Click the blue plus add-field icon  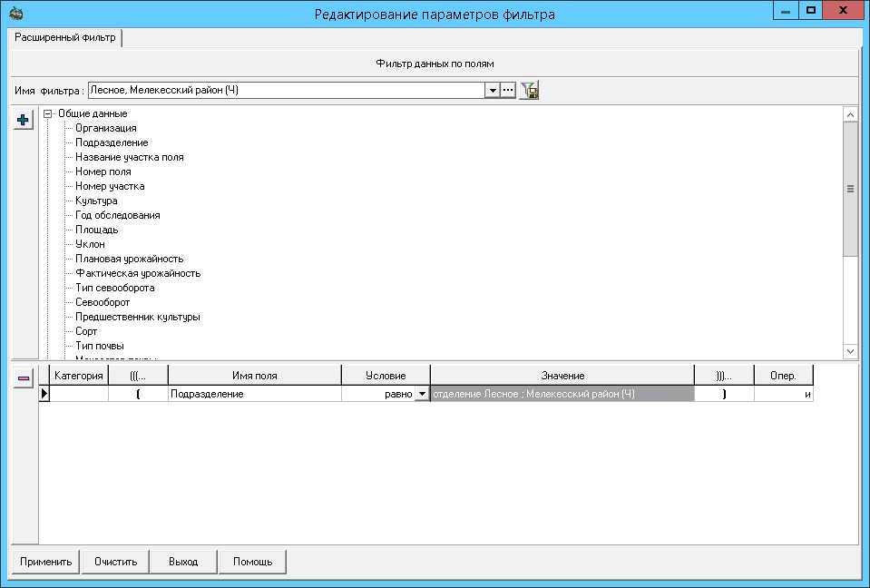point(23,120)
